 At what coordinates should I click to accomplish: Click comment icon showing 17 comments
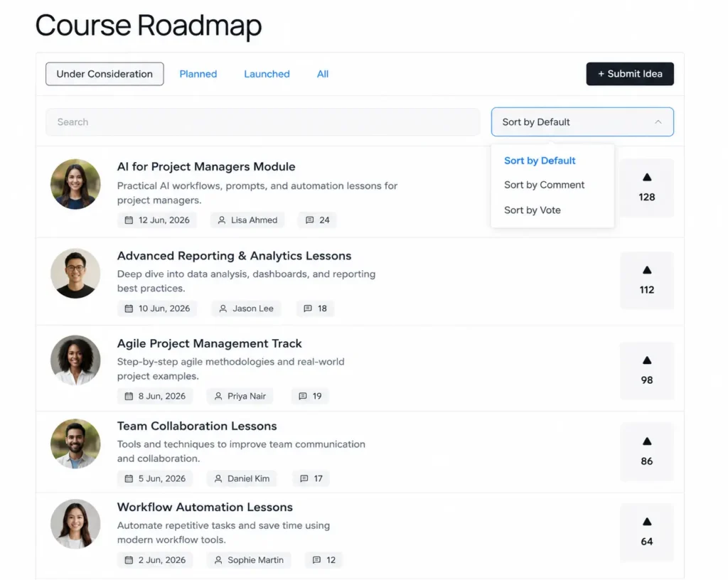tap(304, 478)
